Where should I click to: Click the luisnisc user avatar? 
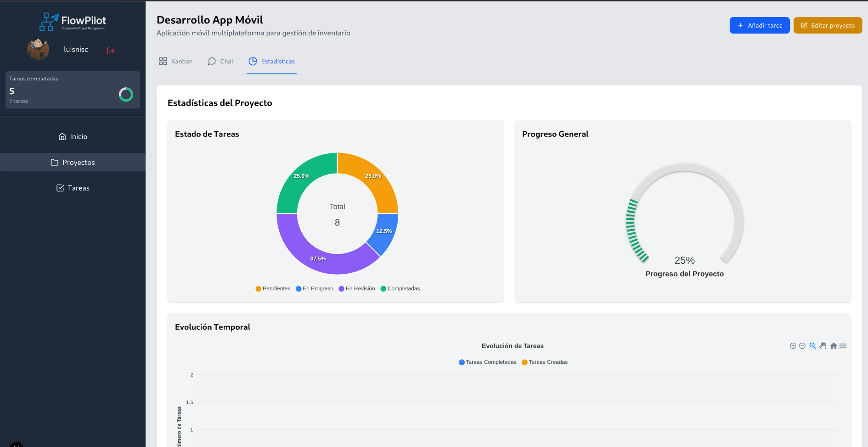[38, 50]
